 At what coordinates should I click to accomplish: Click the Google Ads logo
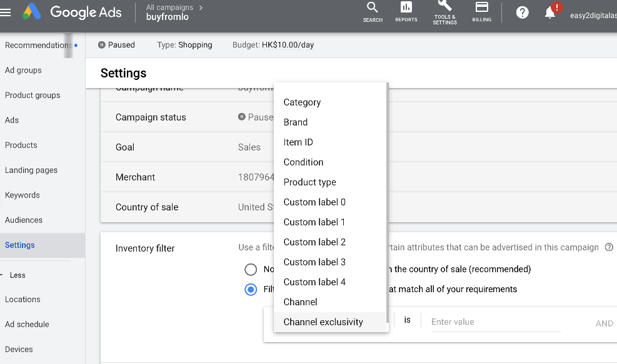(x=72, y=12)
